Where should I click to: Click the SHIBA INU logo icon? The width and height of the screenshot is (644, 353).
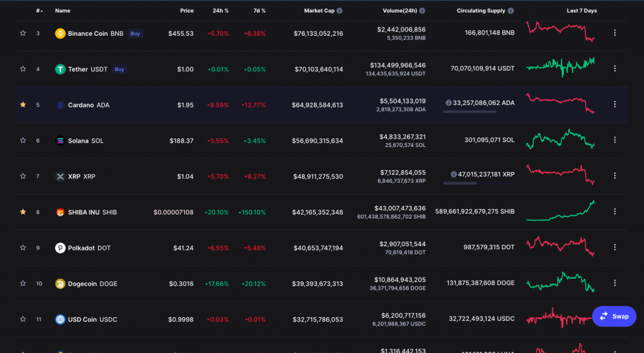pyautogui.click(x=60, y=212)
